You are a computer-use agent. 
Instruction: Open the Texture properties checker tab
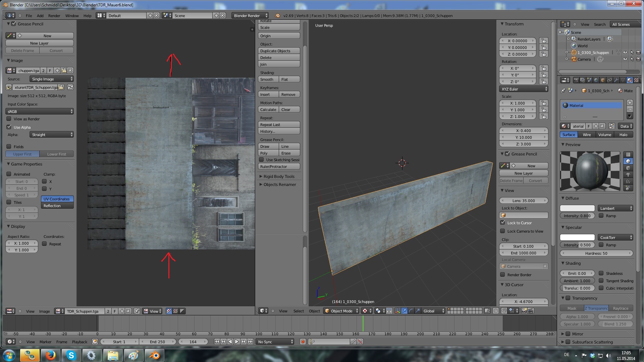[636, 80]
